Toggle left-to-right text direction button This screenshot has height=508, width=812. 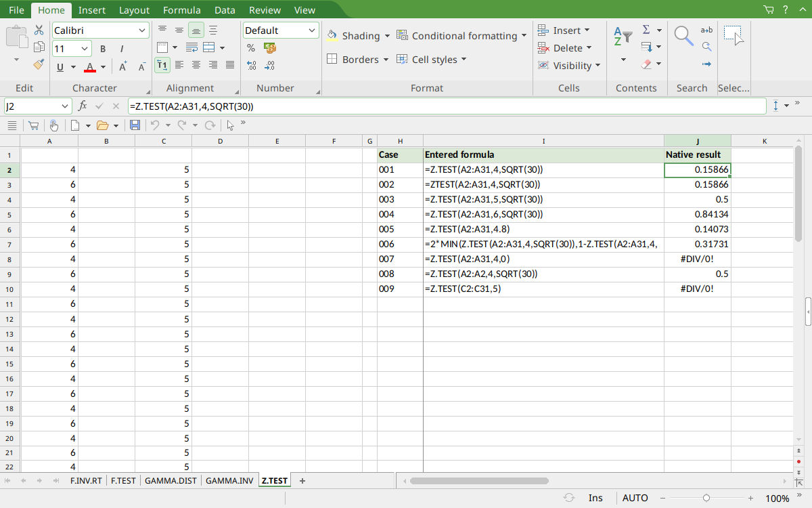[162, 65]
